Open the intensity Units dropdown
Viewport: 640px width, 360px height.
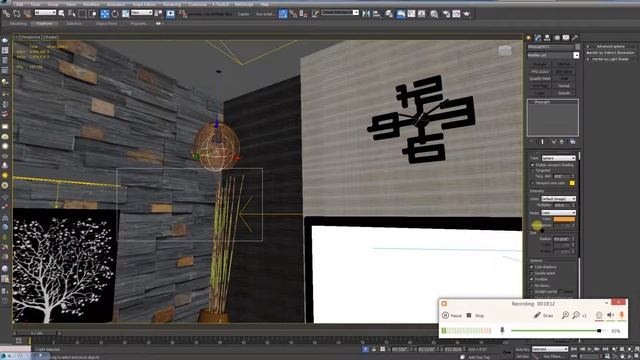point(558,198)
